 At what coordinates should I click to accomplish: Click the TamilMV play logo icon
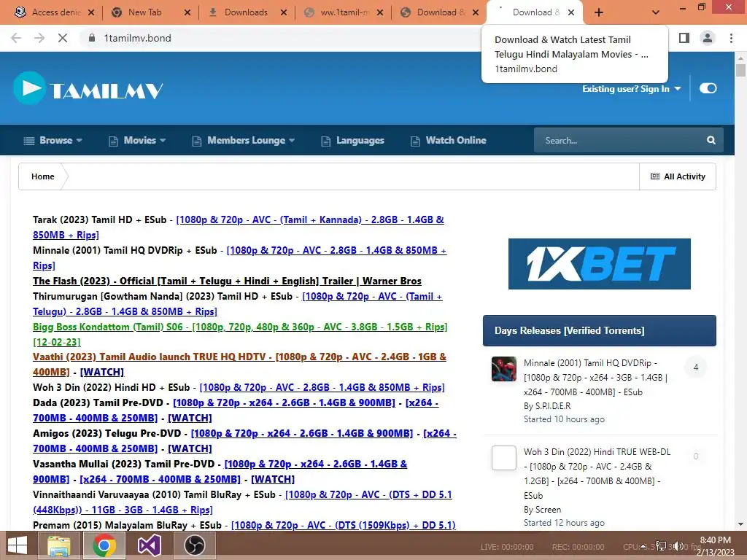[x=29, y=87]
